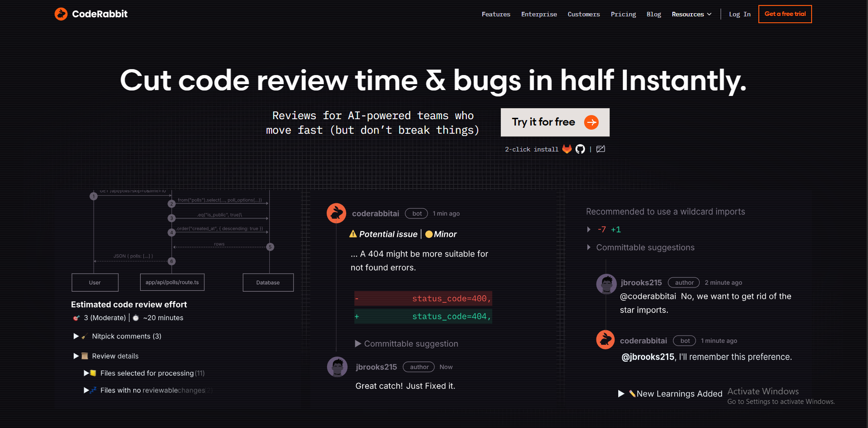
Task: Click the coderabbitai bot avatar on the comment
Action: [336, 213]
